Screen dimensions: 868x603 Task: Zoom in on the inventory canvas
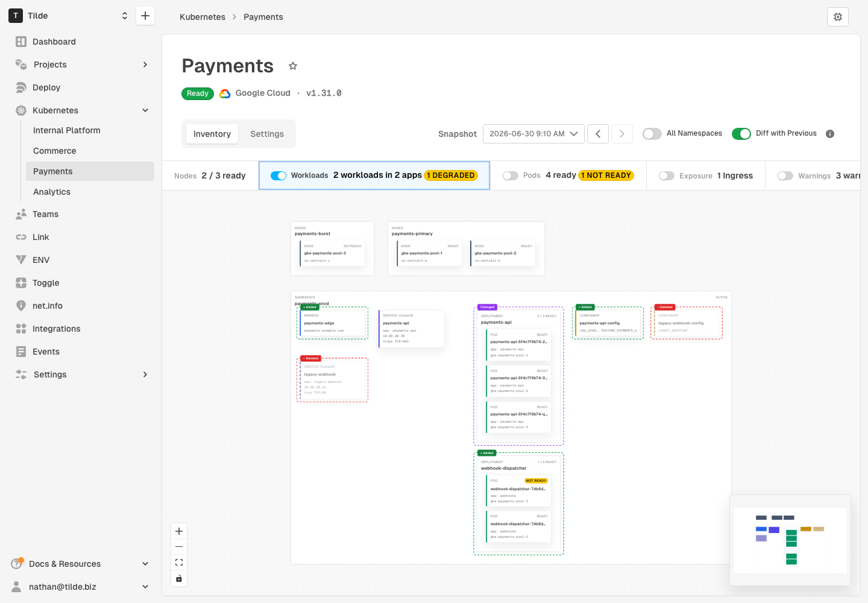[x=179, y=531]
